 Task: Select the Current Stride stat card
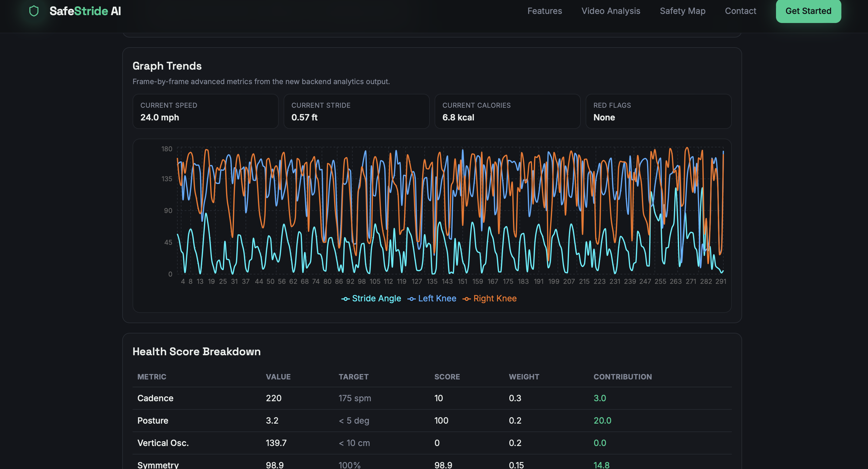tap(356, 111)
